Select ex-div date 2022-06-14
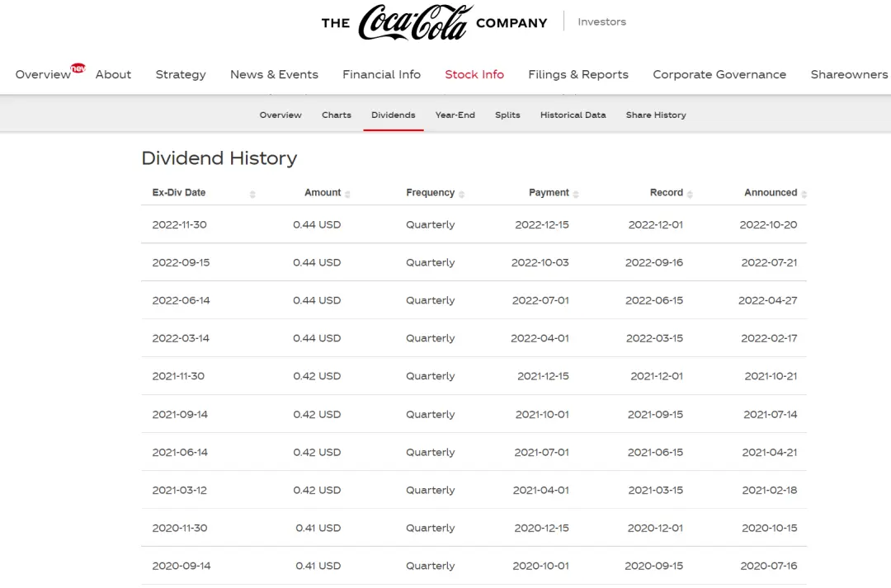 [181, 300]
